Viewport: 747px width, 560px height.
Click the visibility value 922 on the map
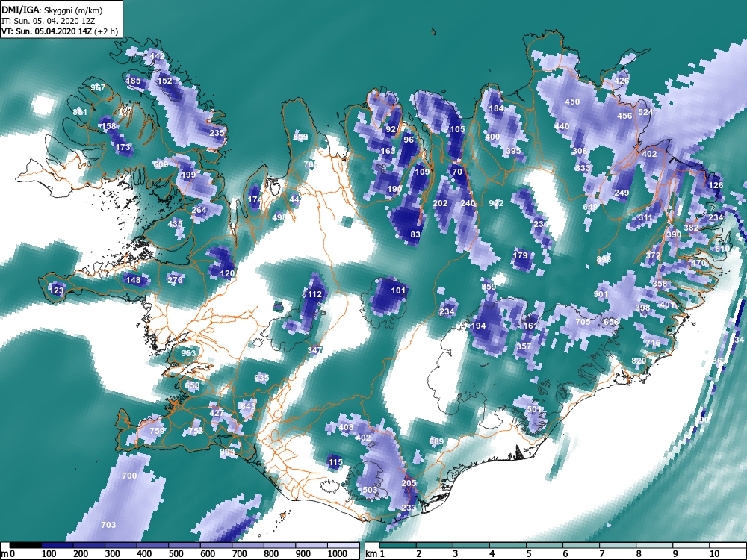496,203
